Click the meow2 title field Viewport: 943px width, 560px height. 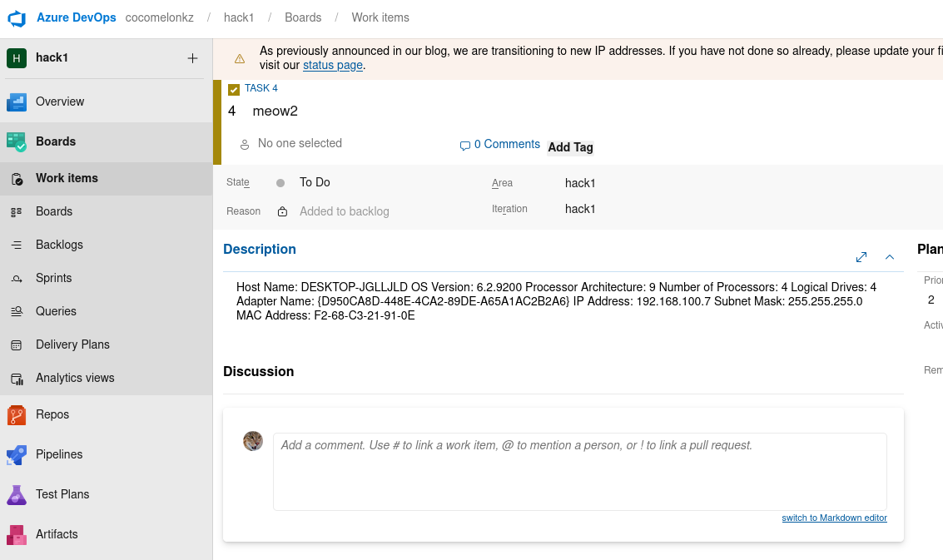point(275,112)
